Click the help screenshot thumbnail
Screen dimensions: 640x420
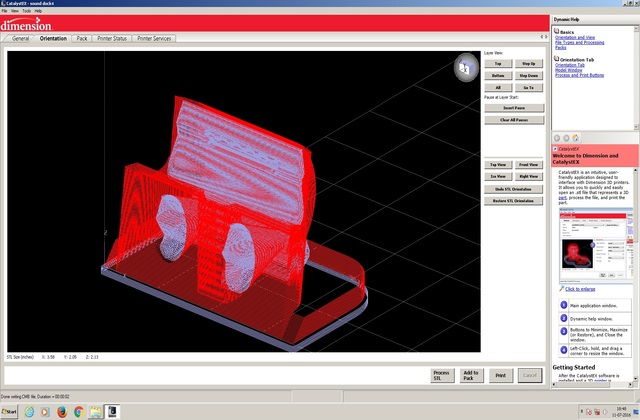[594, 245]
